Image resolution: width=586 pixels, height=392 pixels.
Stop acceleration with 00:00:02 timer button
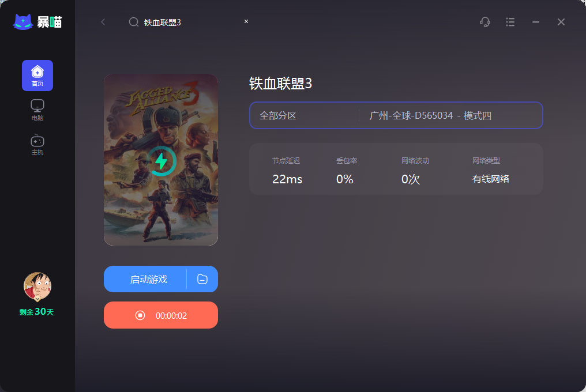click(x=161, y=315)
